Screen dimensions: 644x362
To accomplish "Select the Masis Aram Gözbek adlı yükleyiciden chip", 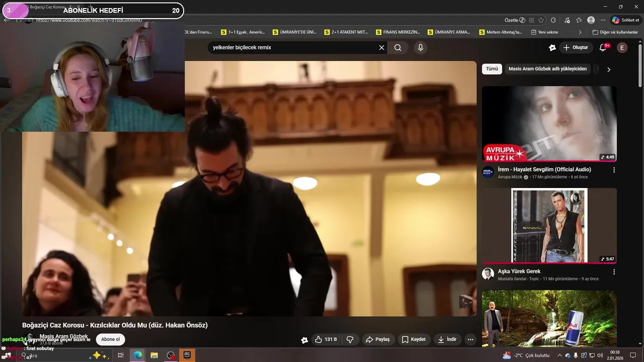I will click(x=547, y=69).
